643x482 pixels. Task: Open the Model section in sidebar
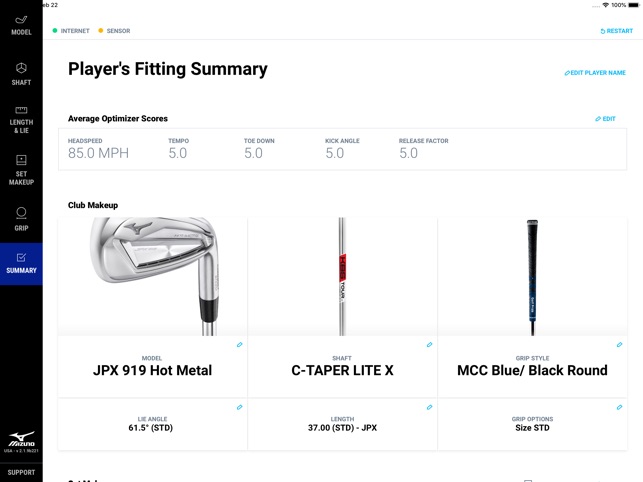click(x=21, y=25)
